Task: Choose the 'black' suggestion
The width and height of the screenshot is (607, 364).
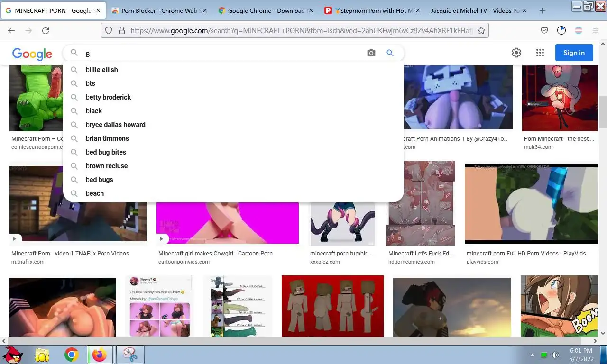Action: pyautogui.click(x=233, y=111)
